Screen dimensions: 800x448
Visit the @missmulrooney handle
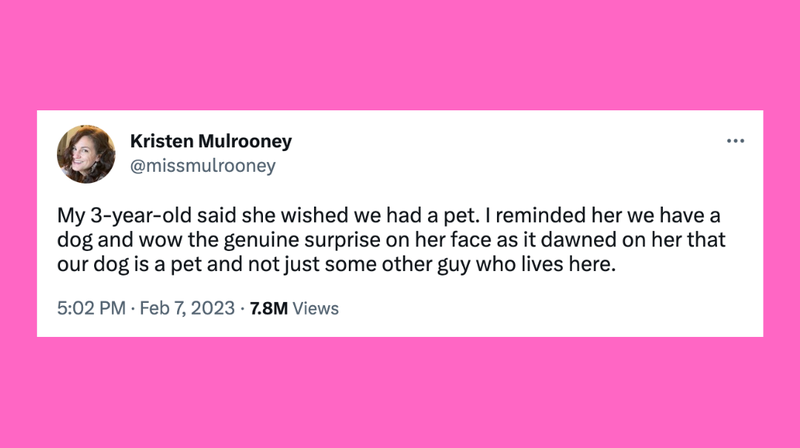pos(203,166)
